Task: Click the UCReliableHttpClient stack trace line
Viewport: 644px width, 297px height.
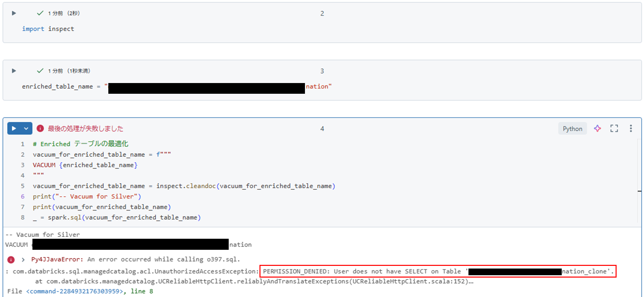Action: [x=254, y=281]
